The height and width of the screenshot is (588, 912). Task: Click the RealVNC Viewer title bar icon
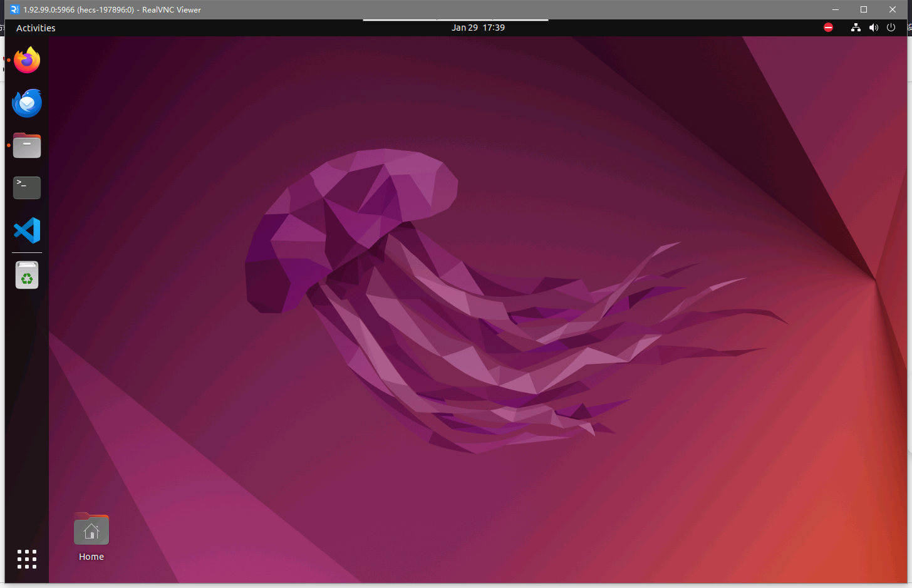point(15,9)
